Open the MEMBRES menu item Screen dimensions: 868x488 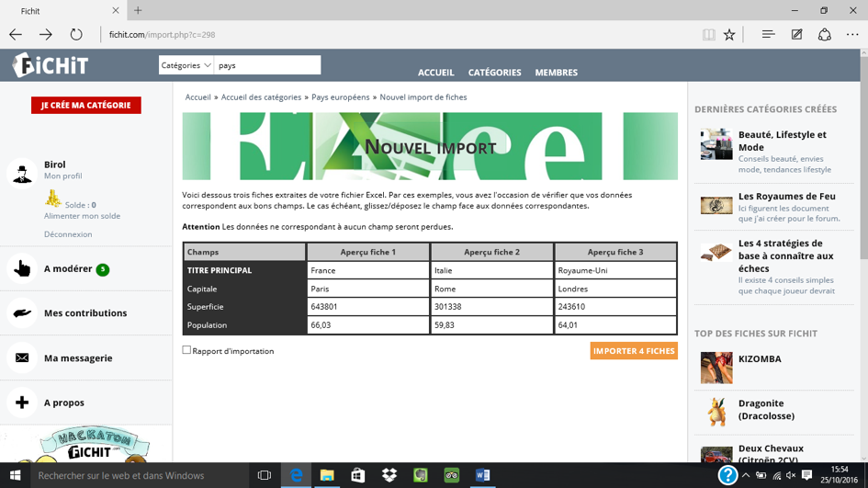point(556,73)
